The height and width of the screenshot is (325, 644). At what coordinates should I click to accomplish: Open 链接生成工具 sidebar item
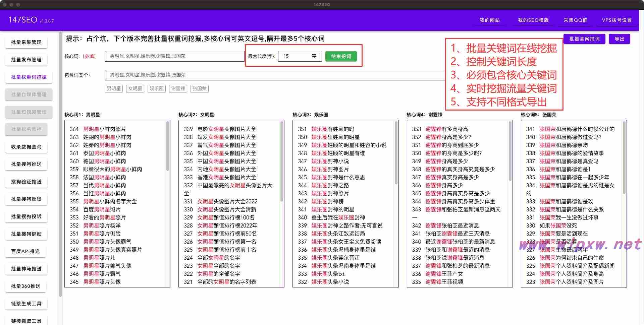pos(26,304)
